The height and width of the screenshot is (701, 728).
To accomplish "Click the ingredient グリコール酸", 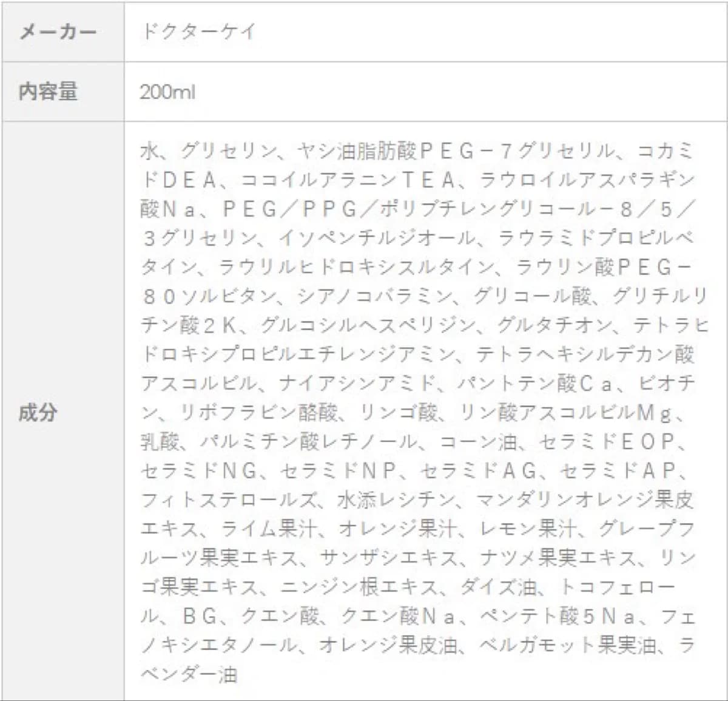I will 532,296.
